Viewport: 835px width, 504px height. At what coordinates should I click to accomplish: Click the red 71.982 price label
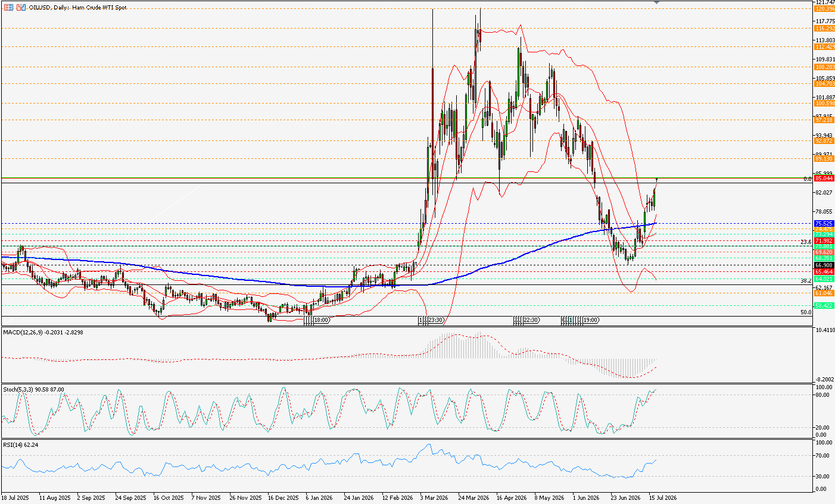(x=824, y=240)
